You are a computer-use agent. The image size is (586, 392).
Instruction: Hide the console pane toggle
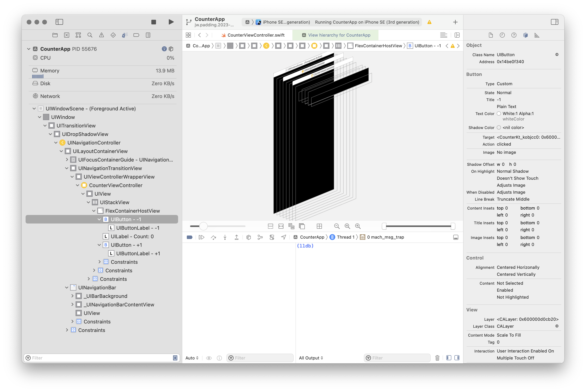tap(457, 358)
